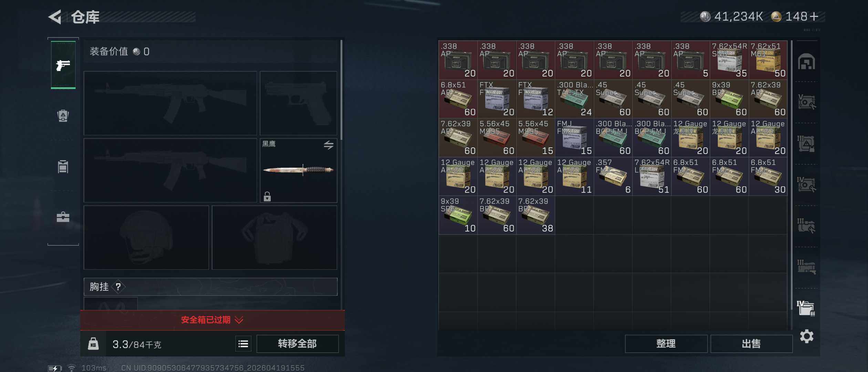The height and width of the screenshot is (372, 868).
Task: Click the 出售 sell button
Action: click(751, 344)
